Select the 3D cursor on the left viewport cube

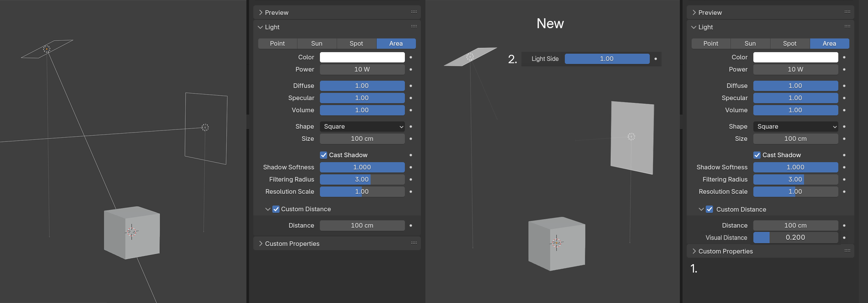pos(132,231)
